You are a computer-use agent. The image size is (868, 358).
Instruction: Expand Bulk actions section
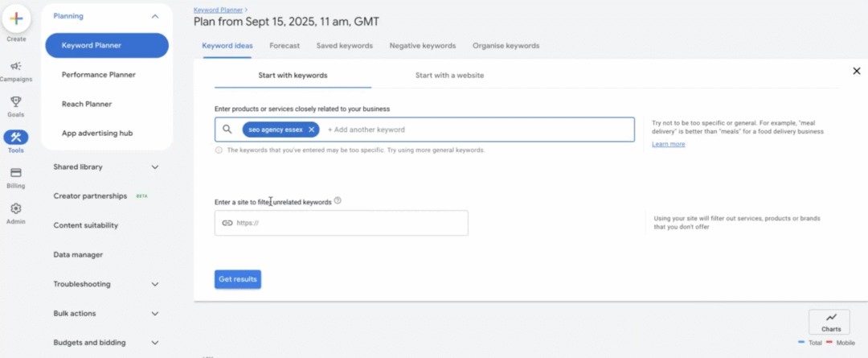click(155, 314)
